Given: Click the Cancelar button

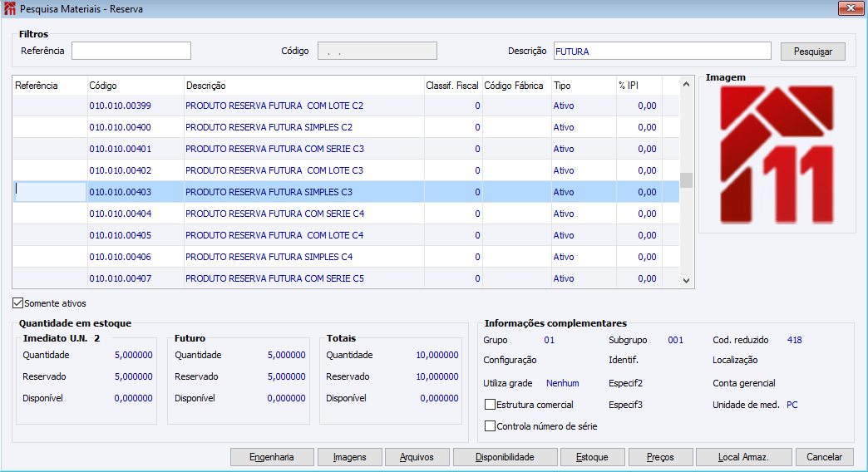Looking at the screenshot, I should [824, 457].
